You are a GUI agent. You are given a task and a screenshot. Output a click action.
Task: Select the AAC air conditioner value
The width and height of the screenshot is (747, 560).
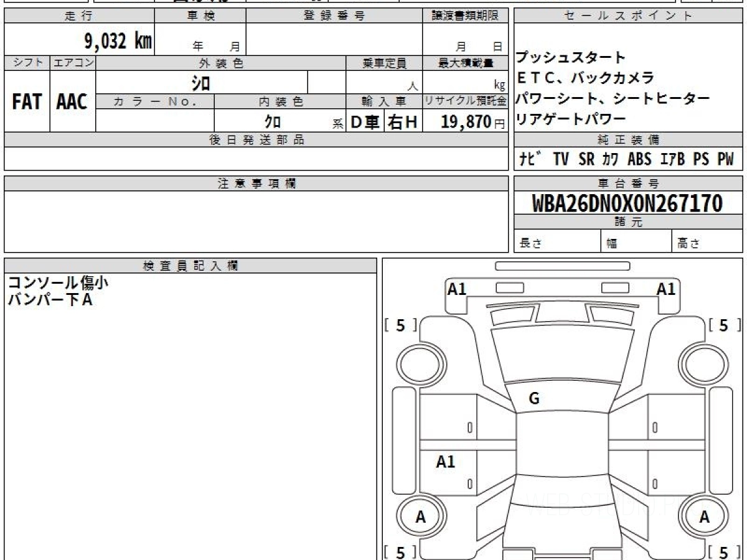pyautogui.click(x=72, y=101)
